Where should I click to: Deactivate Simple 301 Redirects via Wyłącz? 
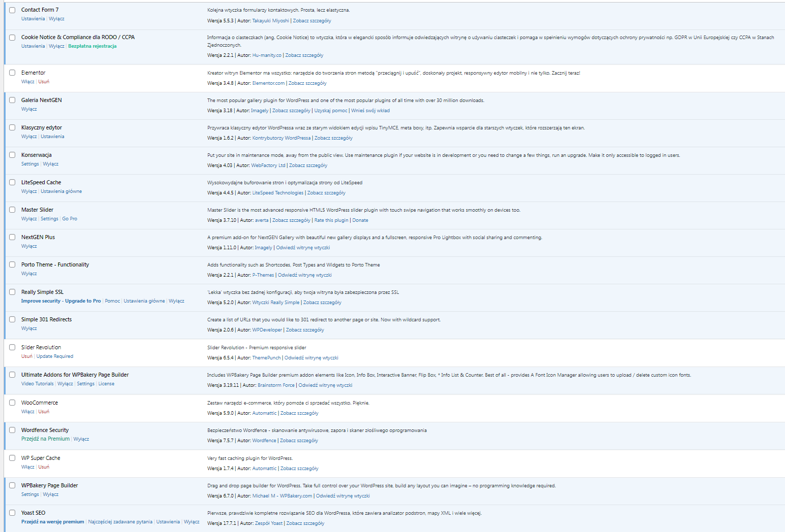[29, 328]
